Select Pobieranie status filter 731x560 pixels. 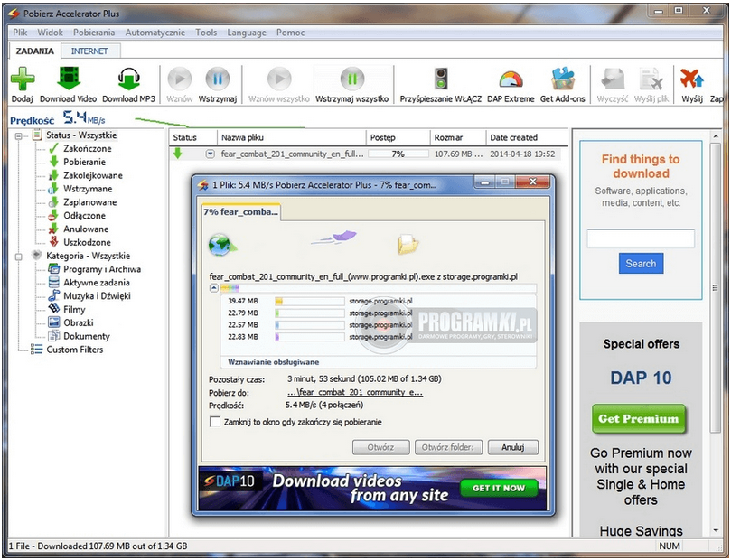point(84,163)
